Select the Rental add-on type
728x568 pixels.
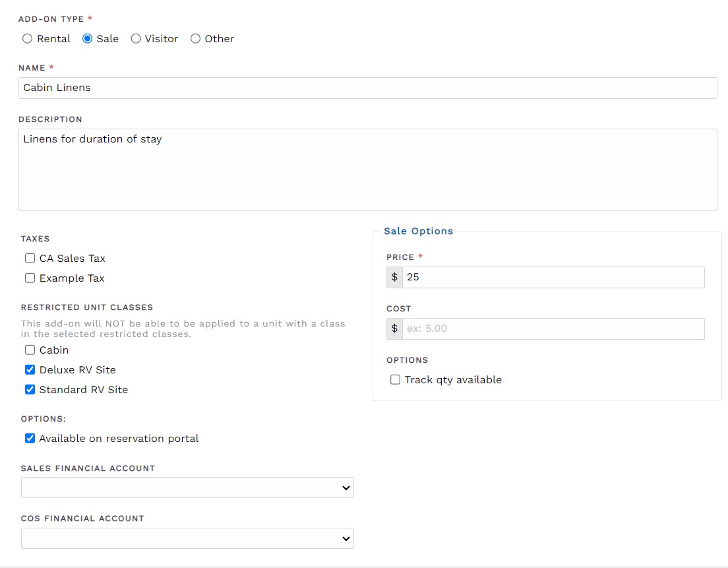pos(28,39)
